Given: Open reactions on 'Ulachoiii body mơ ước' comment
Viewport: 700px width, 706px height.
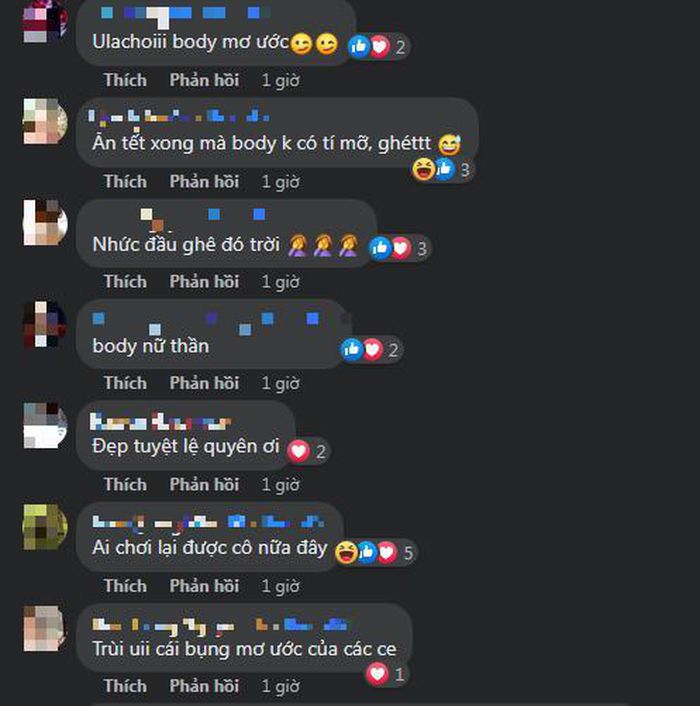Looking at the screenshot, I should (378, 46).
